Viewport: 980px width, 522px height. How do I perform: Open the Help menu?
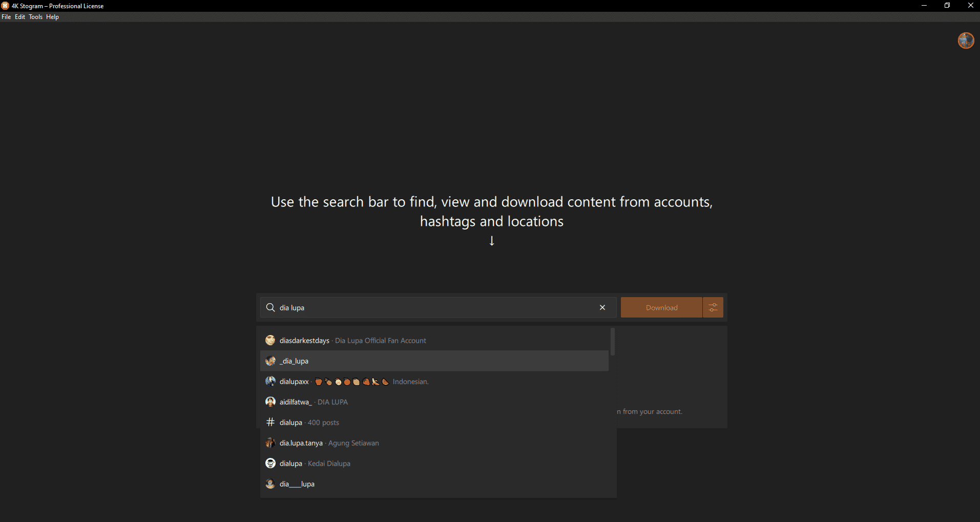pos(52,17)
